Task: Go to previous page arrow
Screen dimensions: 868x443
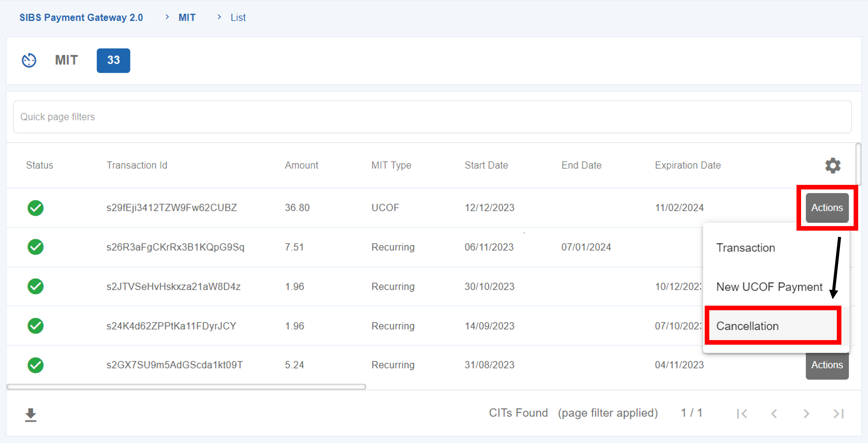Action: 774,413
